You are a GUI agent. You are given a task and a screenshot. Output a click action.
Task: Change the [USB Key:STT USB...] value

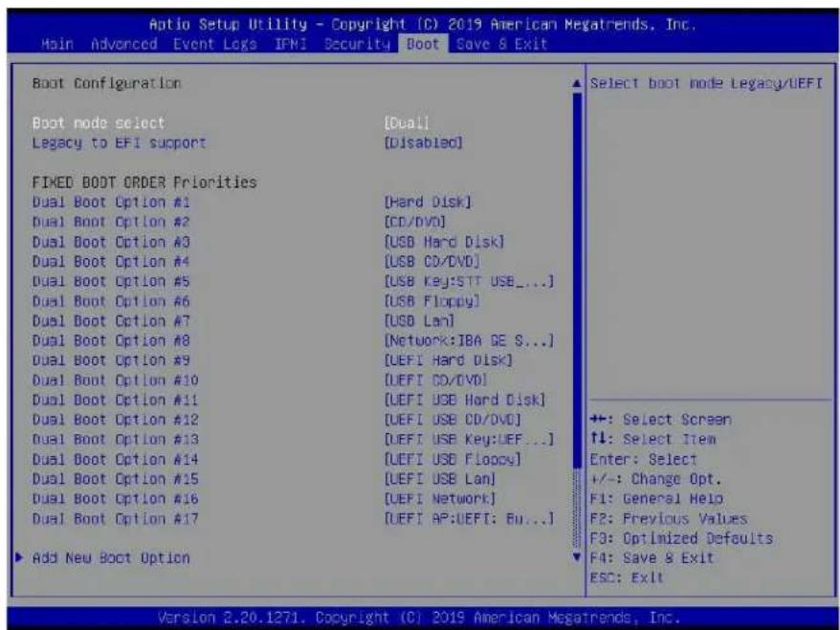coord(469,282)
